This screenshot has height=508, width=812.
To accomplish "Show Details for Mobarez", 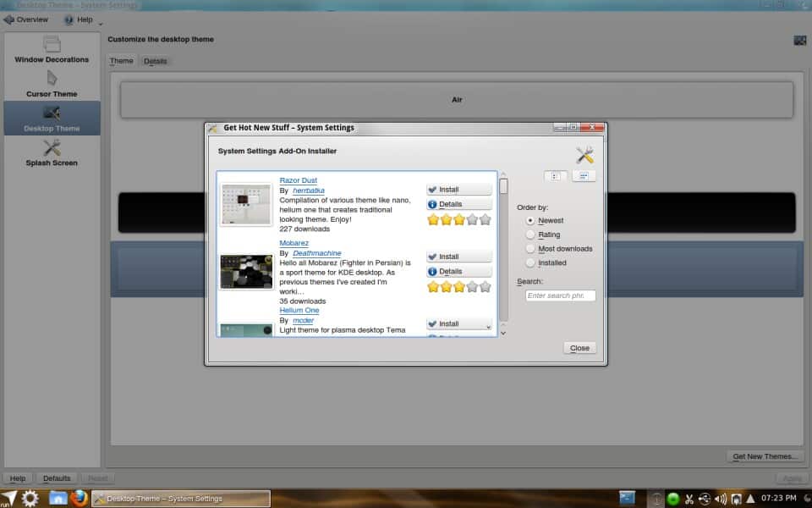I will tap(458, 271).
